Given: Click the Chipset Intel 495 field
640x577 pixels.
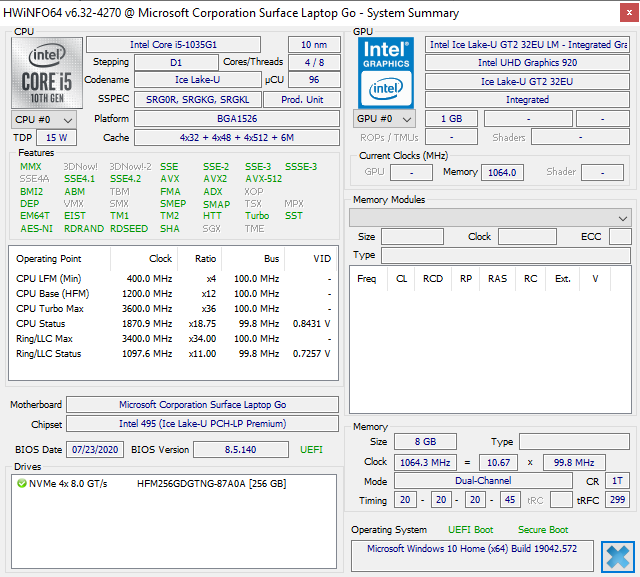Looking at the screenshot, I should coord(202,424).
